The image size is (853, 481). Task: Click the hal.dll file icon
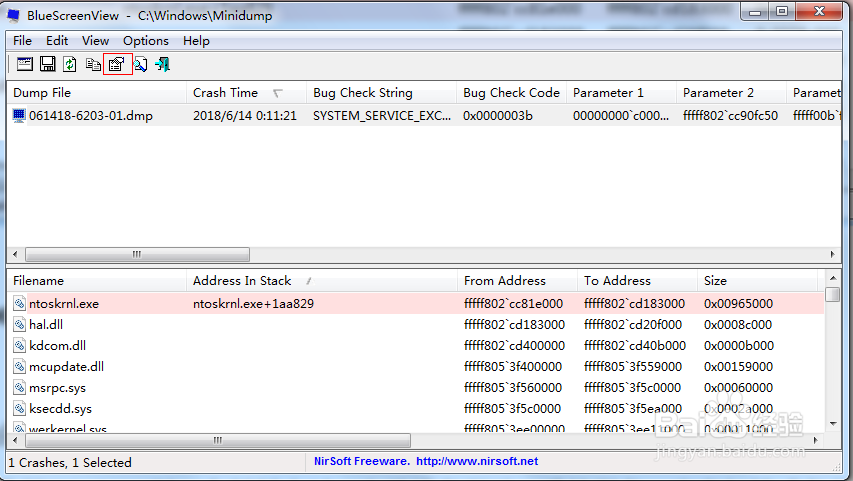[x=20, y=325]
